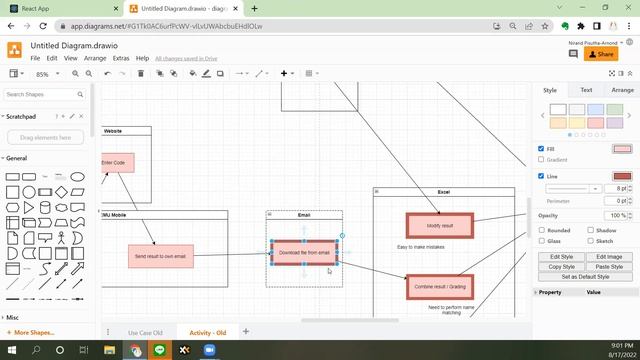Image resolution: width=640 pixels, height=360 pixels.
Task: Enable the Sketch checkbox
Action: tap(590, 241)
